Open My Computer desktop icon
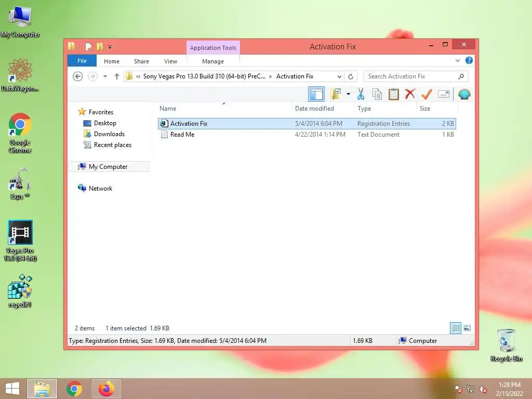This screenshot has width=532, height=399. 20,22
